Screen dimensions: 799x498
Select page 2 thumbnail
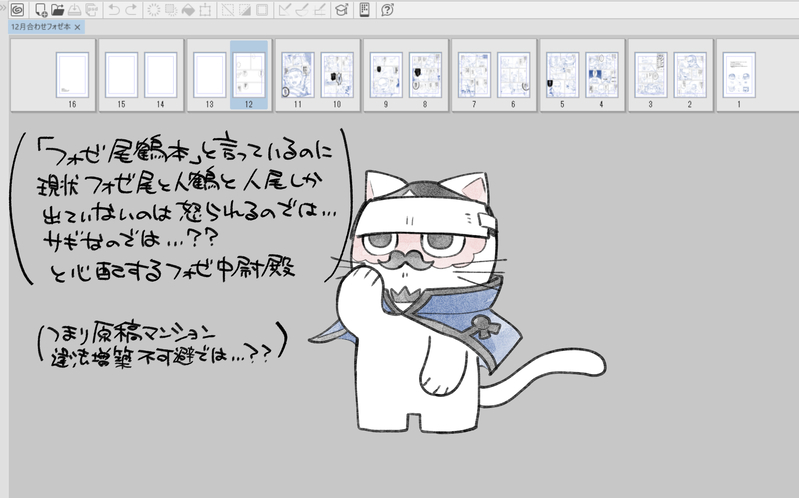(x=689, y=75)
